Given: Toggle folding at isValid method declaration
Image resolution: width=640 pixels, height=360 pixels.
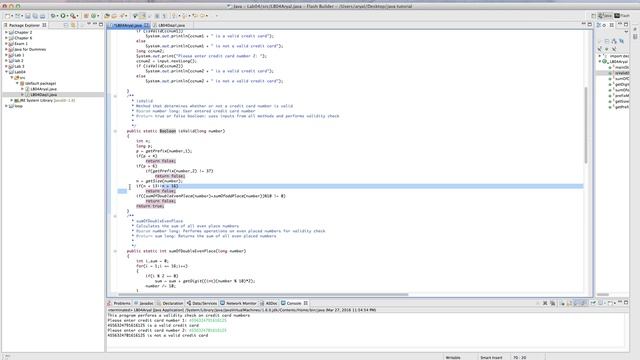Looking at the screenshot, I should 115,131.
